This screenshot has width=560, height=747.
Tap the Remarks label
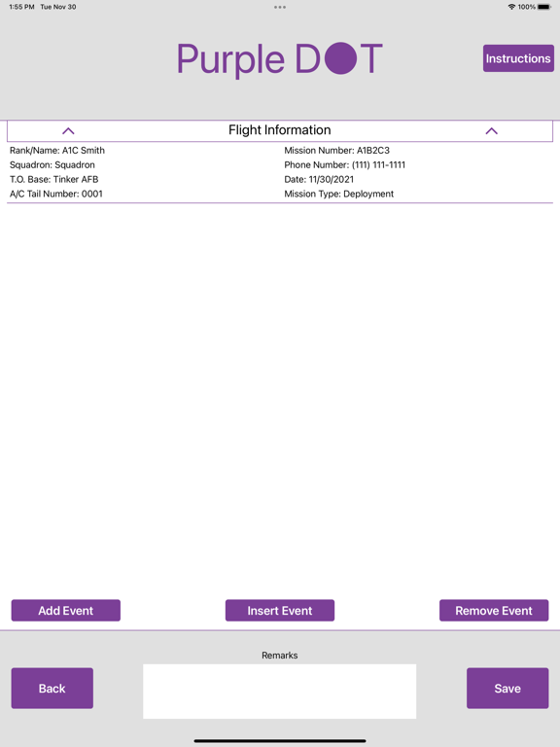tap(280, 655)
